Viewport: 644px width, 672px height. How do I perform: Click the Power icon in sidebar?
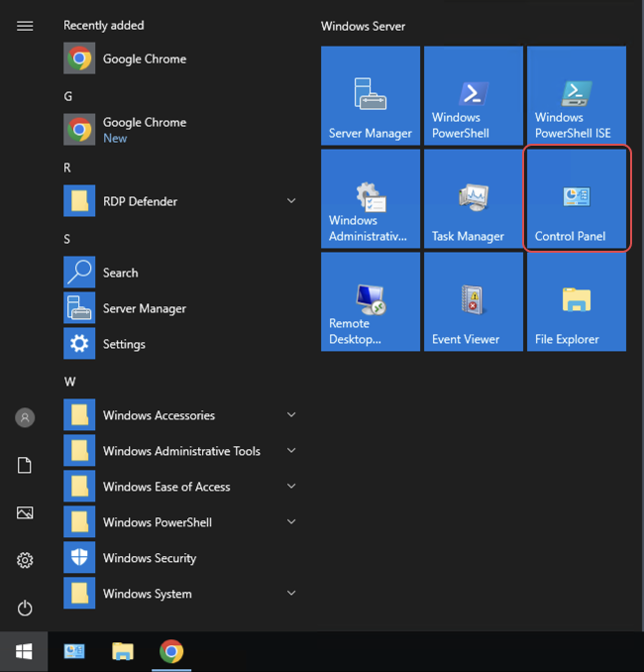[x=25, y=609]
